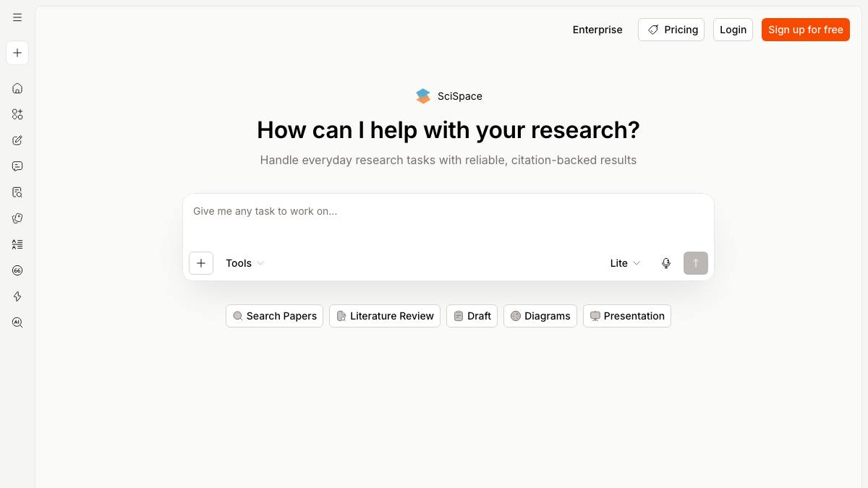The height and width of the screenshot is (488, 868).
Task: Open the citation quote icon in sidebar
Action: [17, 270]
